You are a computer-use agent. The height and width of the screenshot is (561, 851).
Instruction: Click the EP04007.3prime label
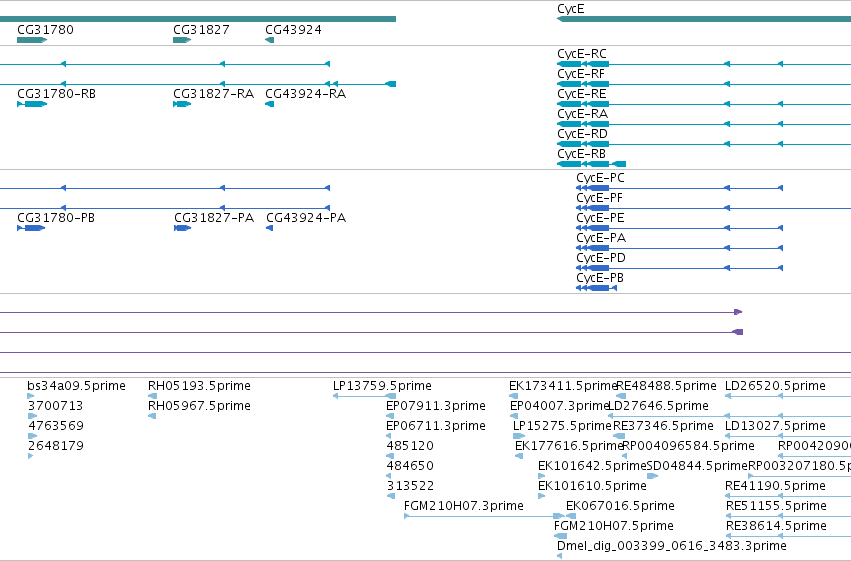[559, 406]
